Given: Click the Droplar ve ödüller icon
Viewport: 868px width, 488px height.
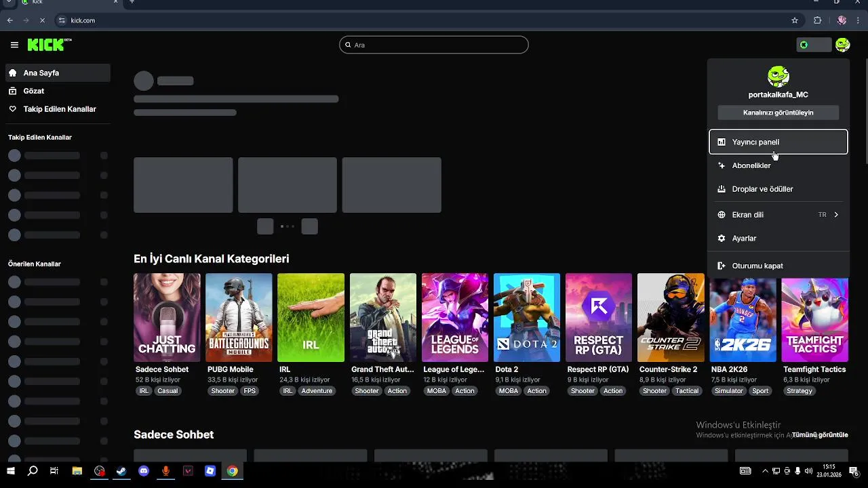Looking at the screenshot, I should coord(722,189).
